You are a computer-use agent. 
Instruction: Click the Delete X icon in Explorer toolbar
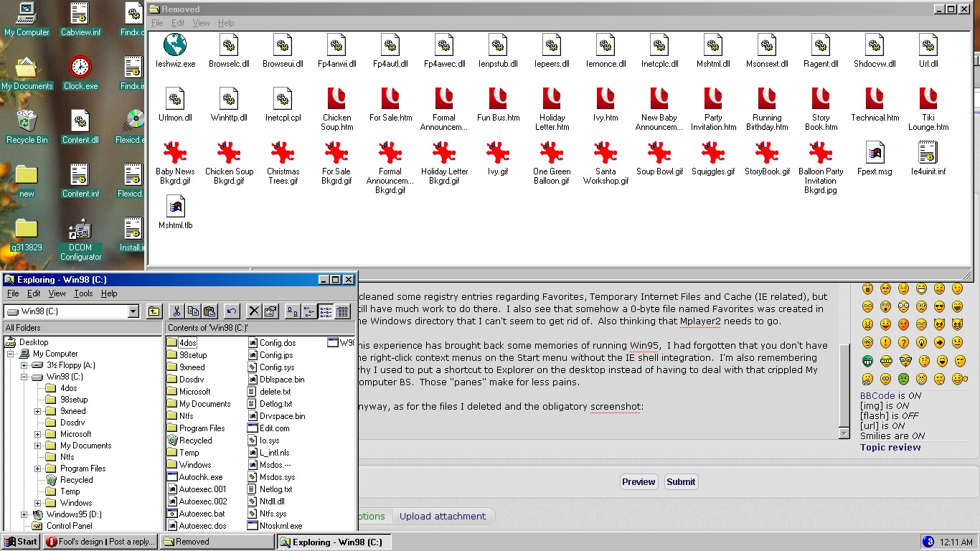point(254,311)
